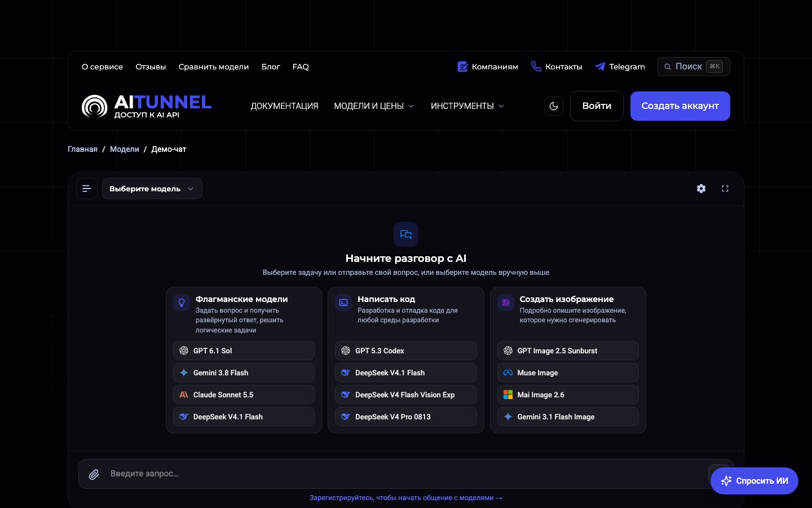The image size is (812, 508).
Task: Click the Поиск search field
Action: 694,67
